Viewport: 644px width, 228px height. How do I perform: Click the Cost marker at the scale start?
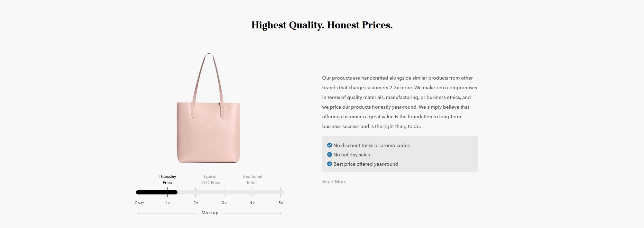click(139, 203)
